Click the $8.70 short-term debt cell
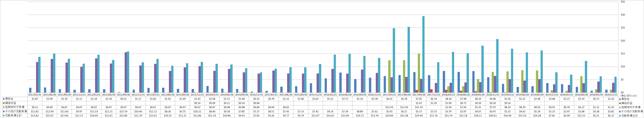The width and height of the screenshot is (644, 118). (522, 107)
